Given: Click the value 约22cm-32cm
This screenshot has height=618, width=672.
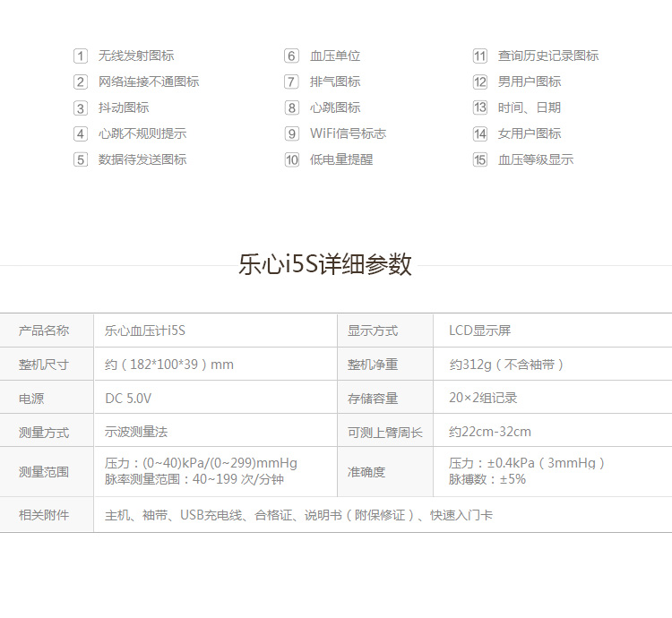Looking at the screenshot, I should tap(490, 432).
